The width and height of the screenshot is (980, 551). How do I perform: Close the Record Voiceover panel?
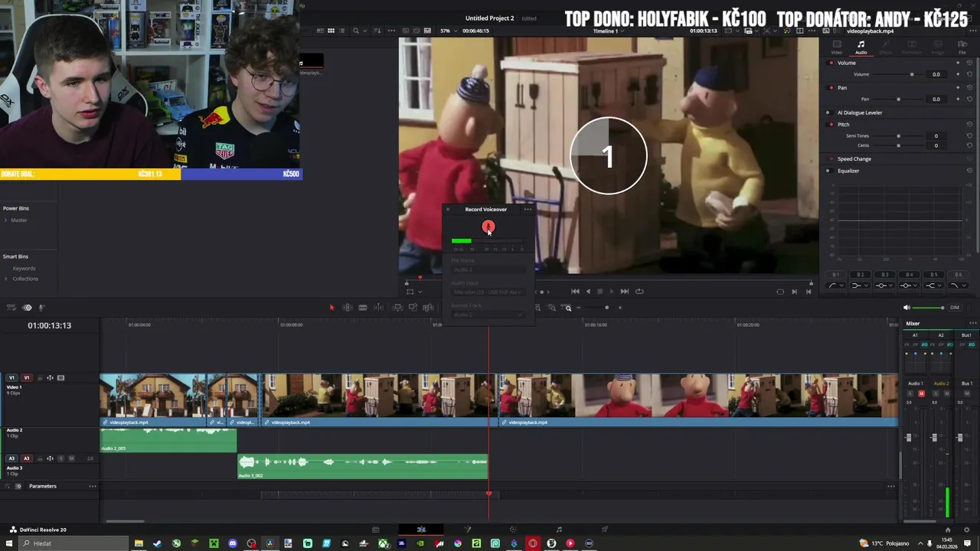[448, 209]
